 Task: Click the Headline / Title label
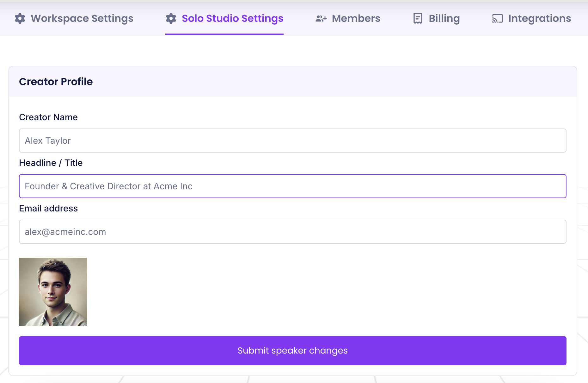[x=51, y=163]
